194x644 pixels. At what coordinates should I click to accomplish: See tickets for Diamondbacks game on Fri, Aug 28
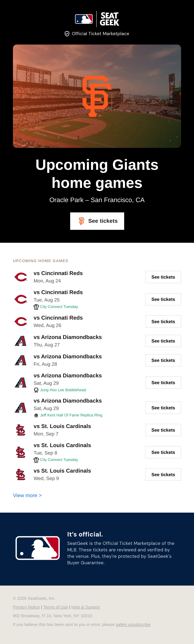coord(163,360)
